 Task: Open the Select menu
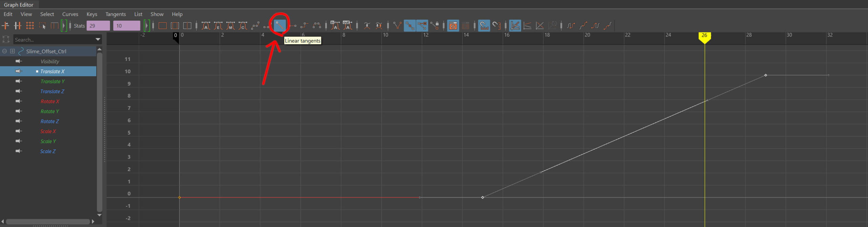(x=47, y=14)
